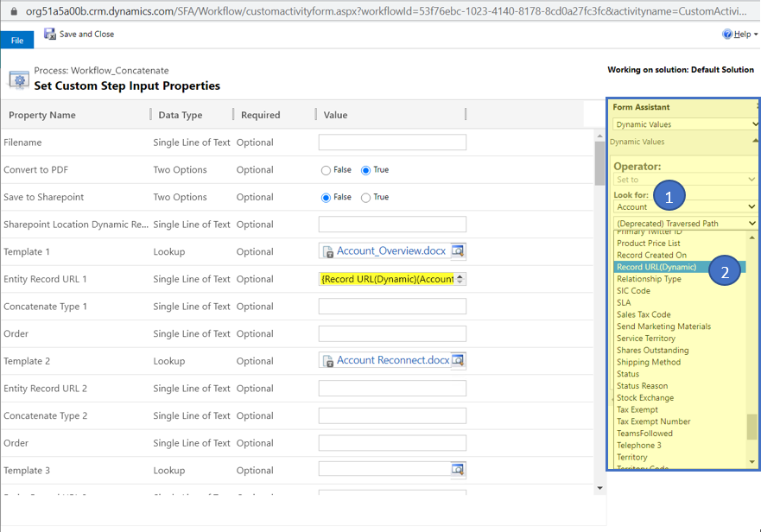Screen dimensions: 761x532
Task: Open the Dynamic Values form assistant dropdown
Action: pos(685,124)
